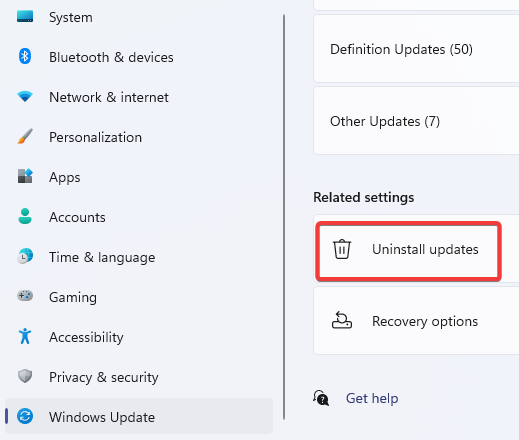The width and height of the screenshot is (519, 440).
Task: Click the Time & language globe icon
Action: (x=25, y=256)
